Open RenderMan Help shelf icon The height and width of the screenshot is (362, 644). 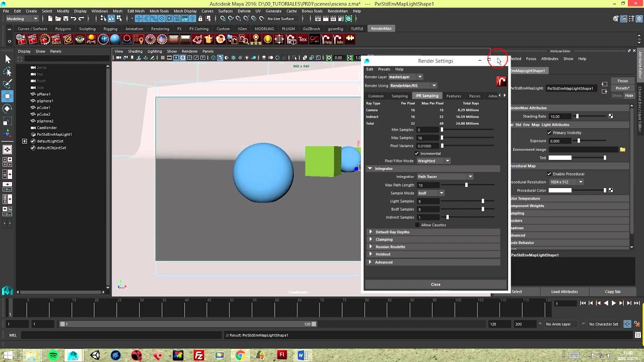pyautogui.click(x=327, y=39)
